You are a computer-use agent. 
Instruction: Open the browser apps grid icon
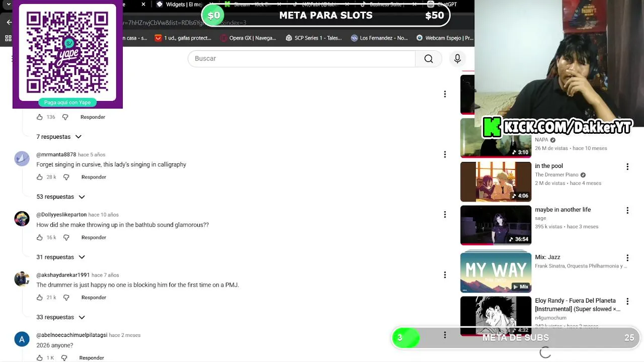tap(8, 38)
